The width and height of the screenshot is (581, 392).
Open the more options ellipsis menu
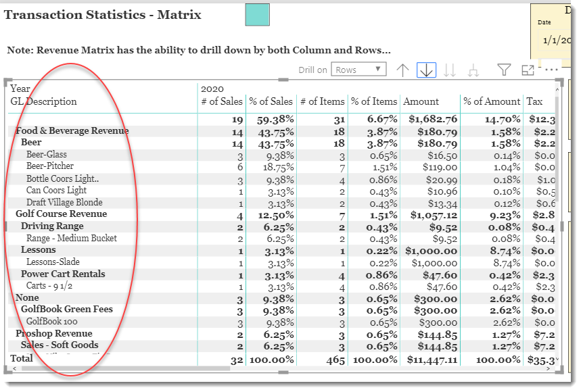coord(551,69)
